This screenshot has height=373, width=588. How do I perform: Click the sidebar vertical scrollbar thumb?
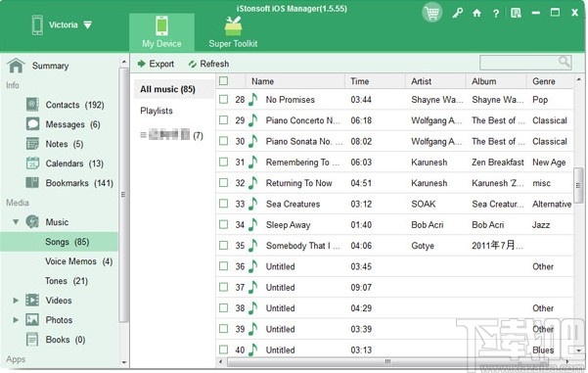pos(124,195)
